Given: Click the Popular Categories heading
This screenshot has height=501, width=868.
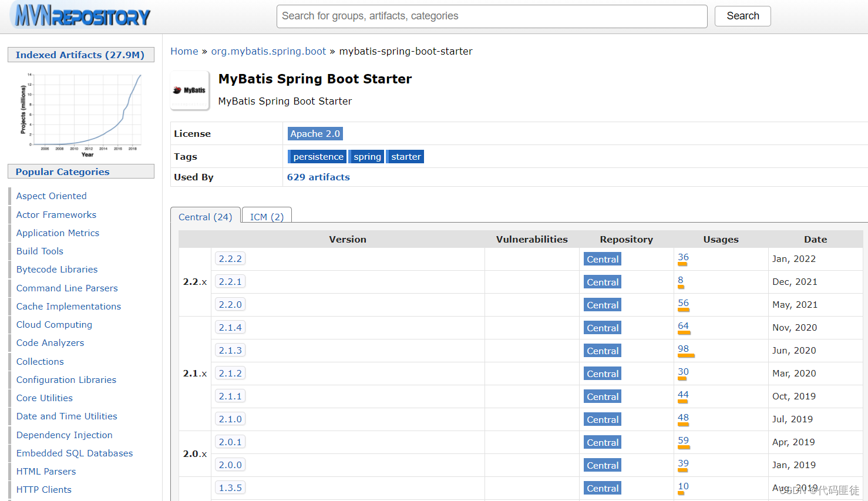Looking at the screenshot, I should 80,172.
